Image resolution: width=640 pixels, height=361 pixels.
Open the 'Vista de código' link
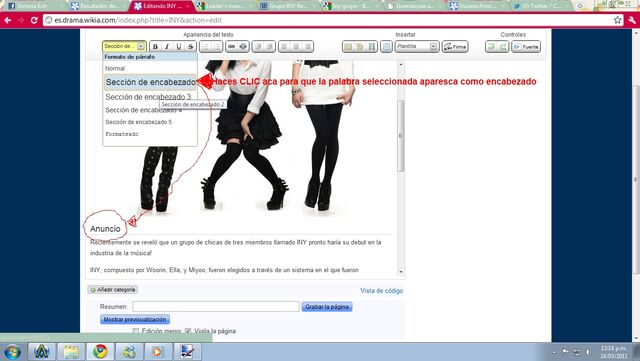381,291
